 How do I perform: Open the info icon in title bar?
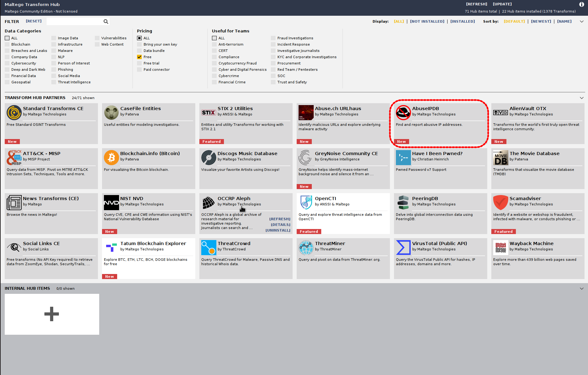click(582, 4)
